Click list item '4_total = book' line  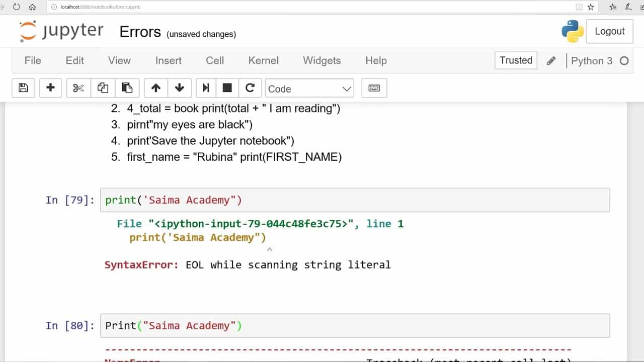coord(234,109)
